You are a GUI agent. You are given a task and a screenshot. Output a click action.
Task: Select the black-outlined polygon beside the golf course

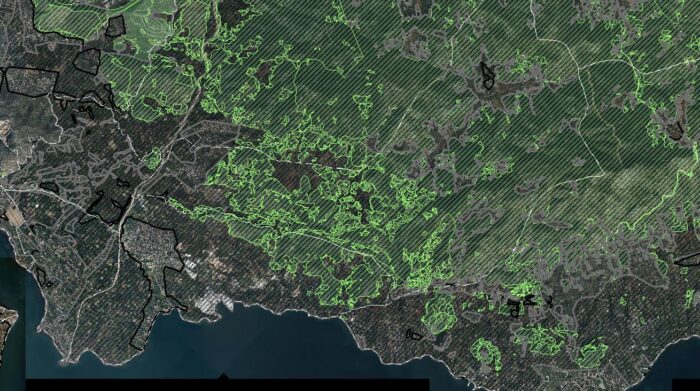tap(115, 26)
